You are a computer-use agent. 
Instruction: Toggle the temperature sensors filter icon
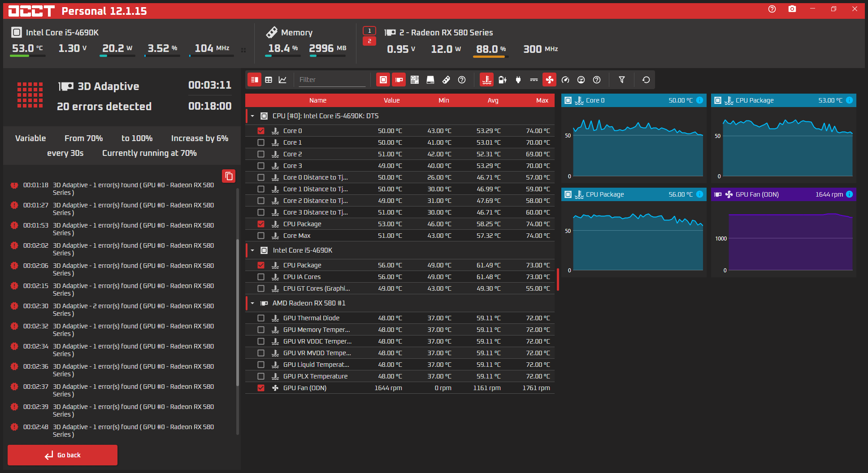coord(486,80)
